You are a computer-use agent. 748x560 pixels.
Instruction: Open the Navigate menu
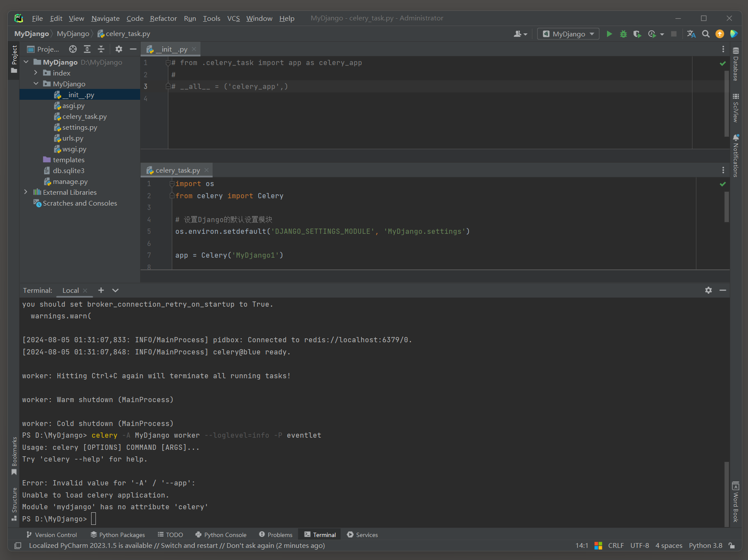[x=105, y=18]
